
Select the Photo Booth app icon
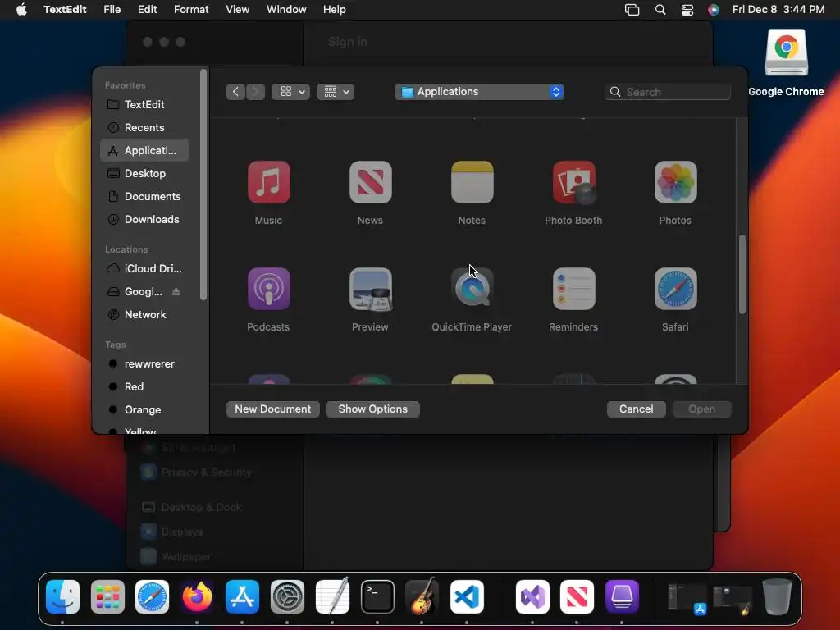(x=573, y=182)
